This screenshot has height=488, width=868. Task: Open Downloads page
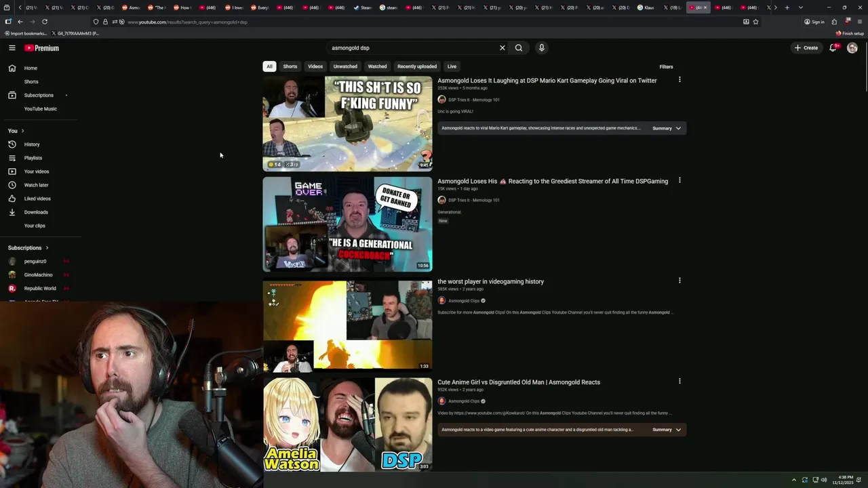pyautogui.click(x=36, y=212)
